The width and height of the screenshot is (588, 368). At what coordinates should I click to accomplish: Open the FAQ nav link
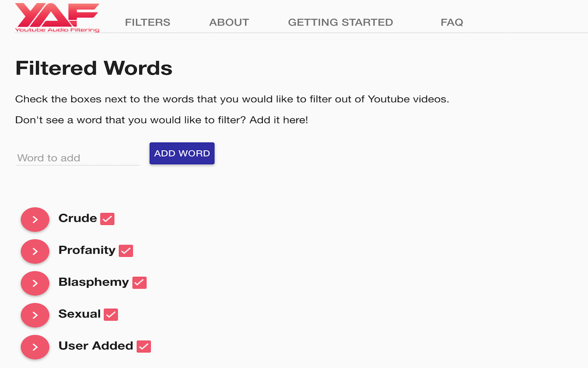click(x=452, y=22)
